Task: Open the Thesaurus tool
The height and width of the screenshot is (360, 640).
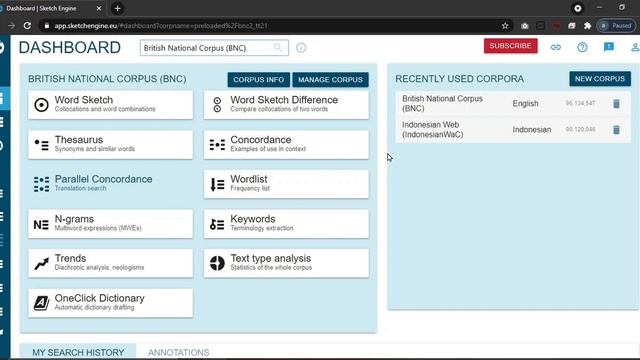Action: 110,144
